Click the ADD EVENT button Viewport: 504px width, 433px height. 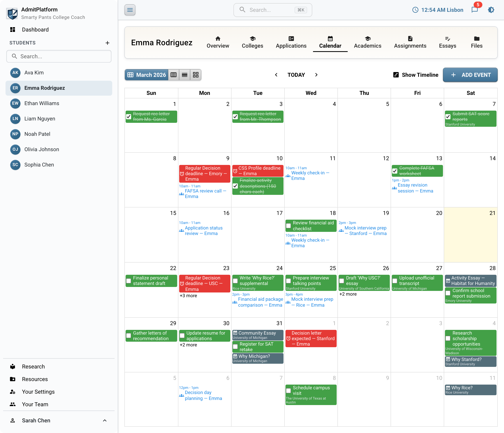pos(470,75)
